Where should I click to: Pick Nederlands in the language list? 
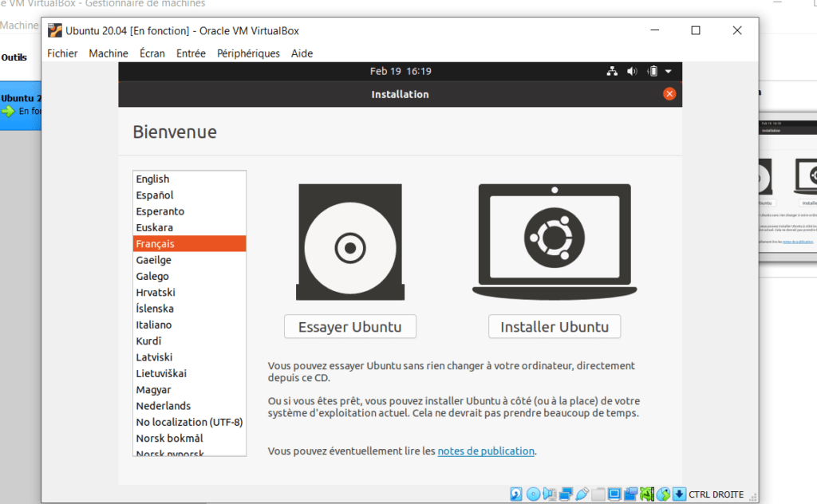tap(190, 405)
